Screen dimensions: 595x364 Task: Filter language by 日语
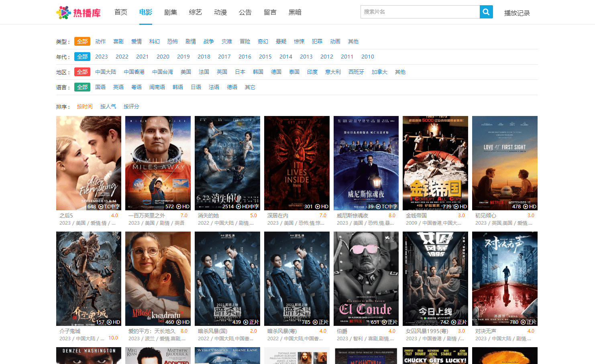pyautogui.click(x=196, y=87)
